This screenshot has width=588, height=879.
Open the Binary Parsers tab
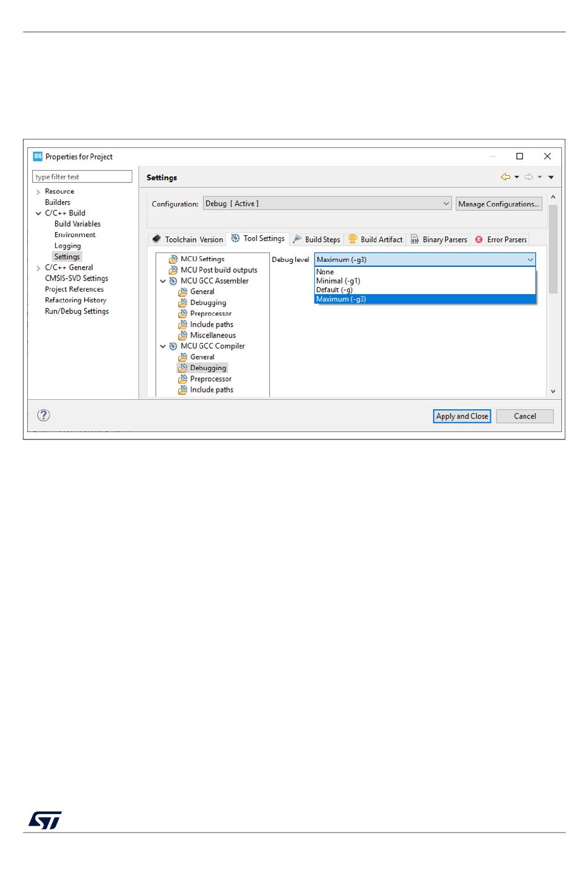click(439, 240)
